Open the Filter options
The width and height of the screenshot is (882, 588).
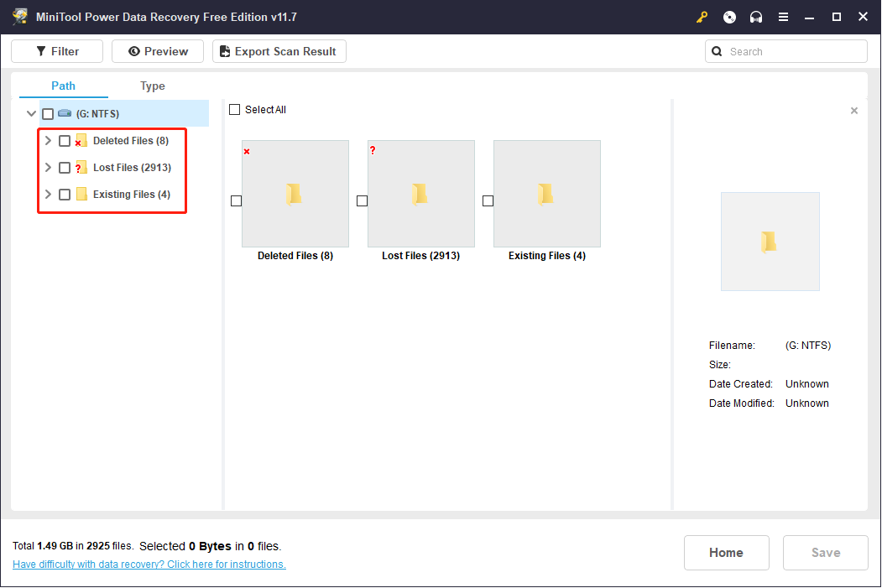57,51
